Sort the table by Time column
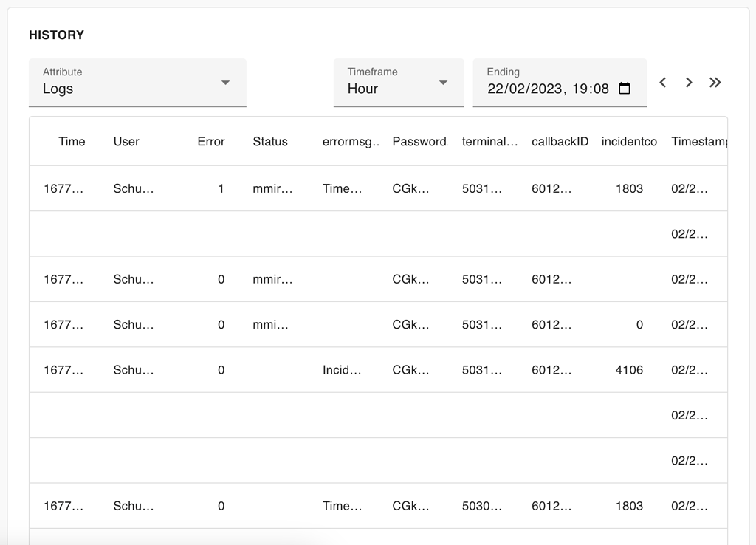The width and height of the screenshot is (756, 545). coord(72,141)
